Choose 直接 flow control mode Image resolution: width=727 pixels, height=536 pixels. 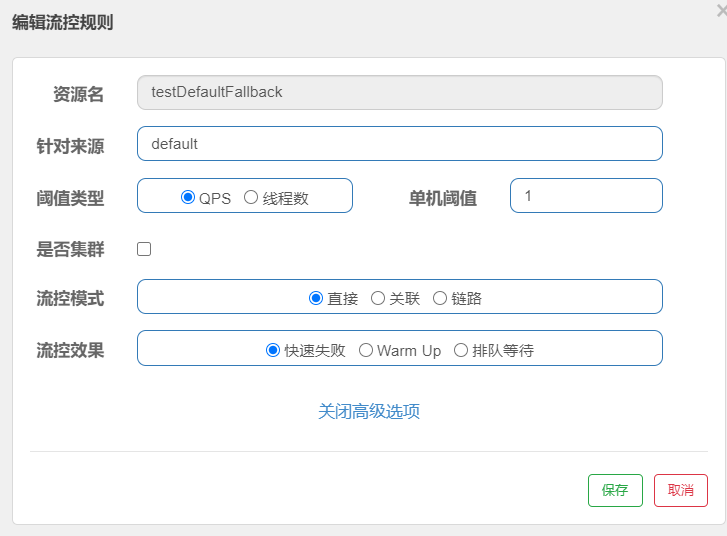point(316,298)
